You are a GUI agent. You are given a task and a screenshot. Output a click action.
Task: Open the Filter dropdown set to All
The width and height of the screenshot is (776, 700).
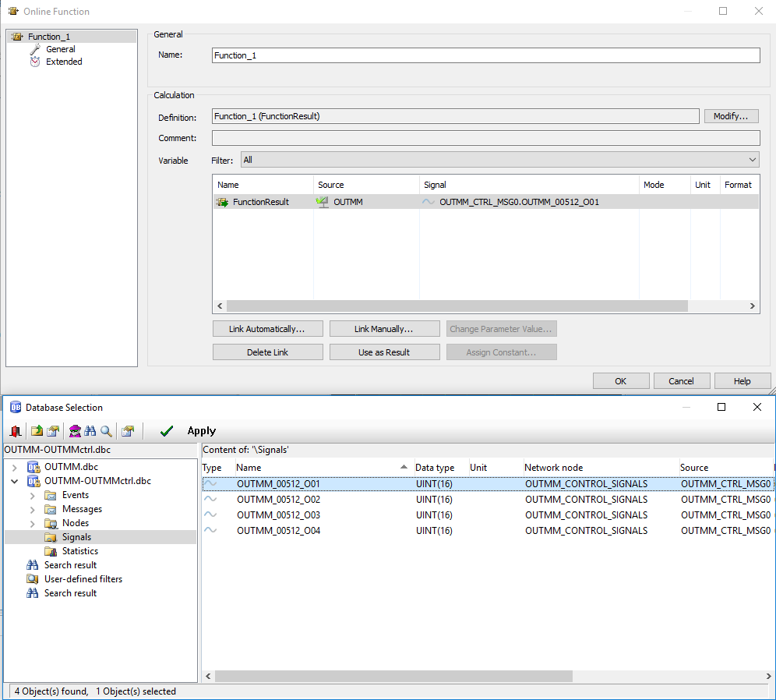click(x=500, y=160)
